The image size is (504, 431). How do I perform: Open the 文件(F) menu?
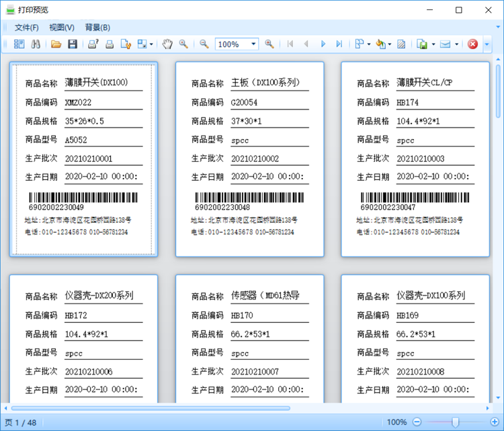27,28
